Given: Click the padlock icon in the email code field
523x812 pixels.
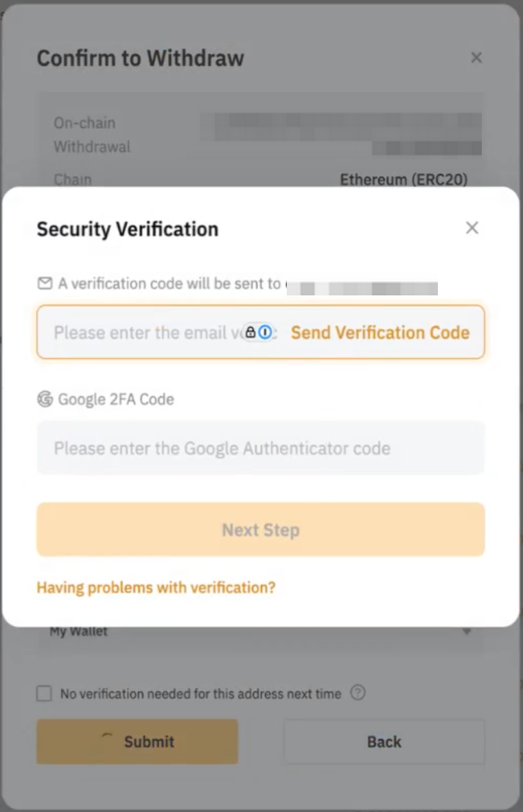Looking at the screenshot, I should point(251,332).
